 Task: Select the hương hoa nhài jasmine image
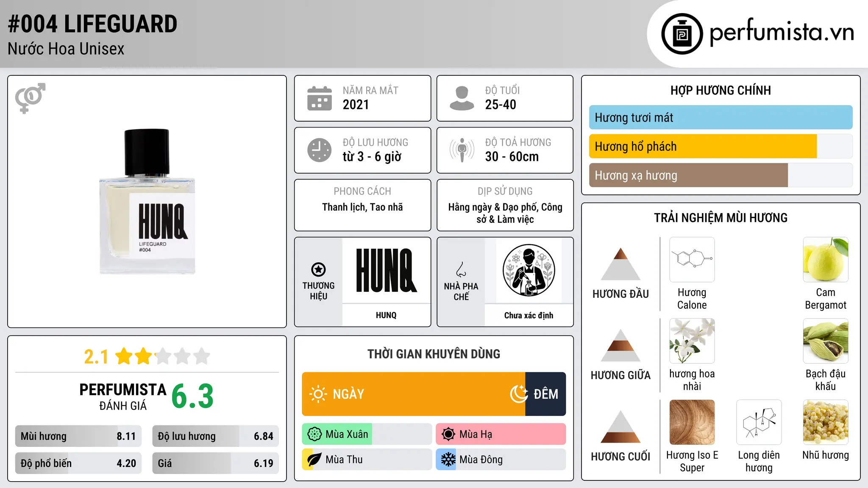(692, 341)
